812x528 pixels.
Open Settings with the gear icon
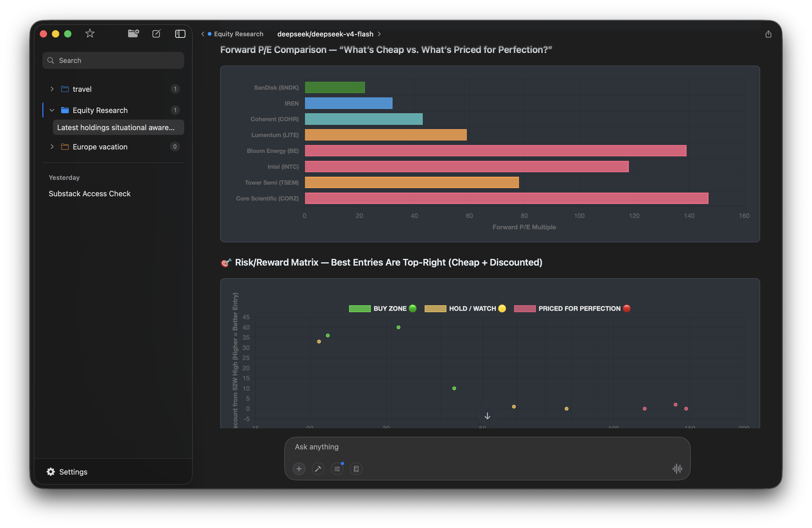point(51,472)
